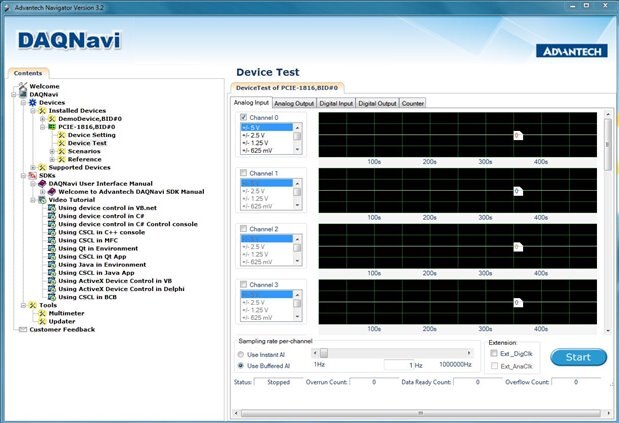Click the DAQNavi User Interface Manual book icon
This screenshot has width=619, height=423.
coord(42,183)
